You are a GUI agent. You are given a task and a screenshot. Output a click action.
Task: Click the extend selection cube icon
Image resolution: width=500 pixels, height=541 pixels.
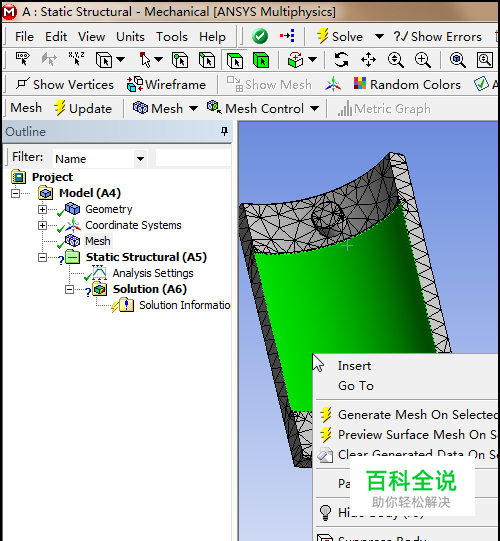point(296,60)
